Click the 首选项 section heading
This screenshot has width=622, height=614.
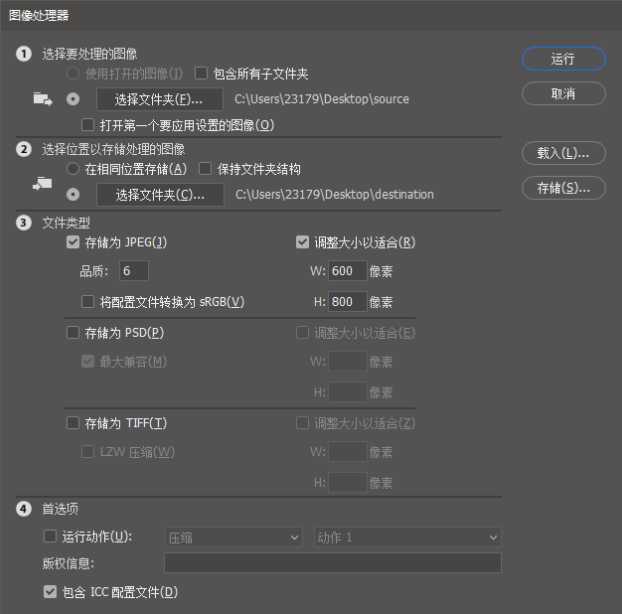tap(60, 509)
